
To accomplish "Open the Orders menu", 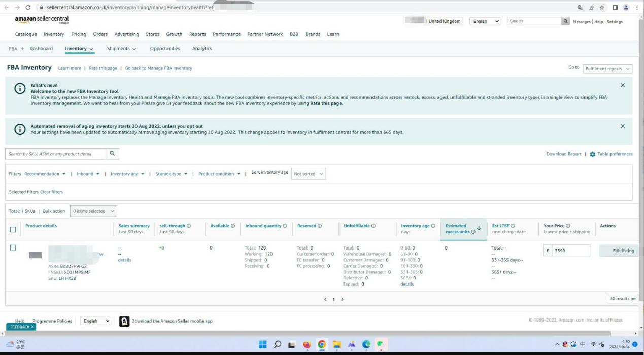I will click(x=100, y=34).
